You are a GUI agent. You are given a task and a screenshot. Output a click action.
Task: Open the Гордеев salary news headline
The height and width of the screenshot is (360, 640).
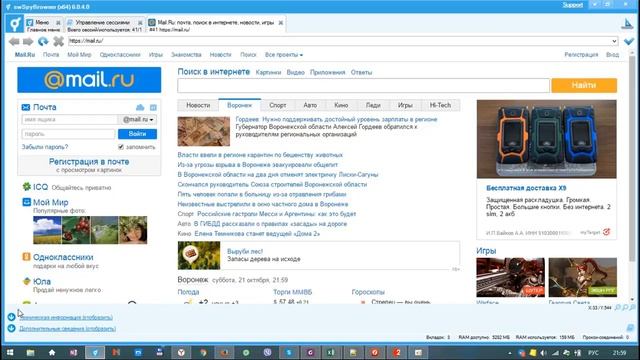pyautogui.click(x=336, y=119)
